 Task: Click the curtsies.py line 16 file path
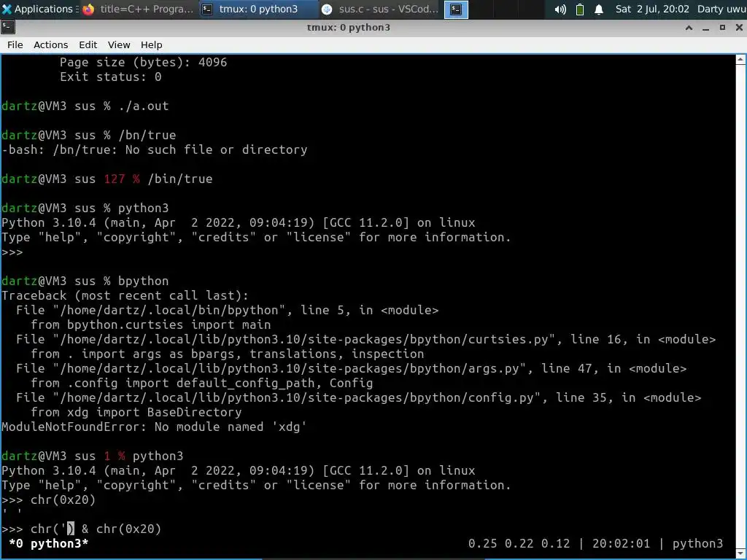click(x=366, y=340)
